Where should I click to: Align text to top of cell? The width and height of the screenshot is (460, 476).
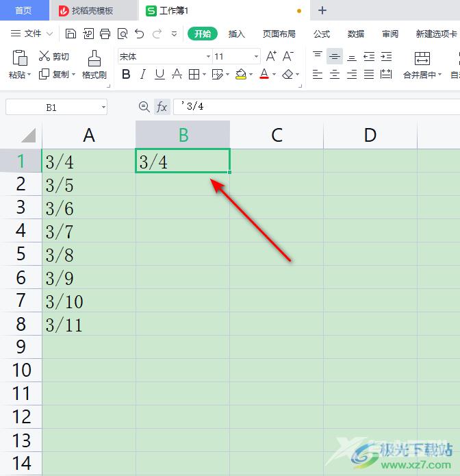click(318, 56)
